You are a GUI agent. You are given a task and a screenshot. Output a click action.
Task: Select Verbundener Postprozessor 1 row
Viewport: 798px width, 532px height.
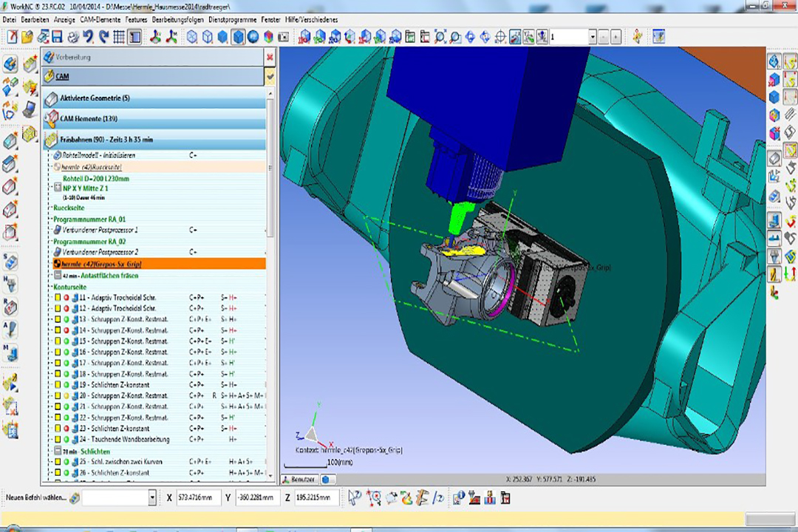point(159,230)
